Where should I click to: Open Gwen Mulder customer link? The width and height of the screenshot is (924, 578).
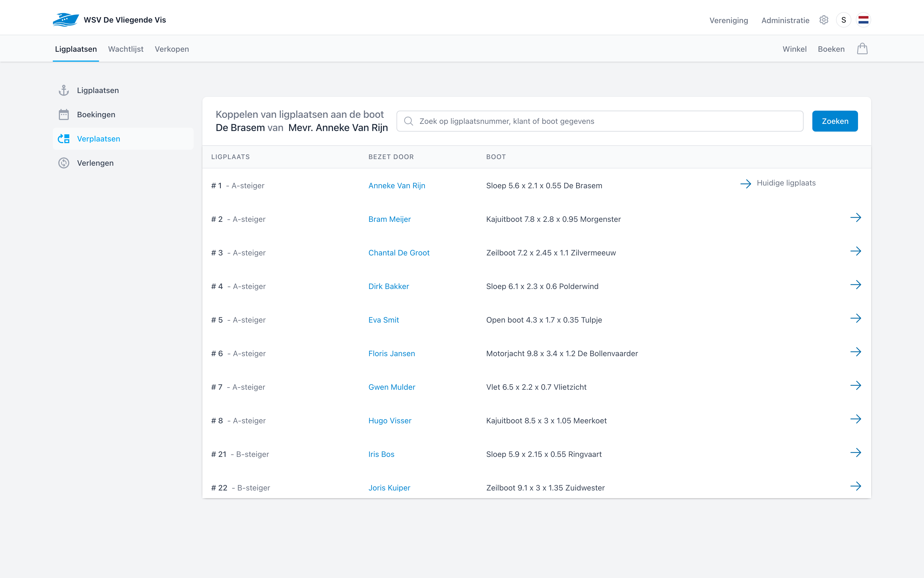click(392, 387)
